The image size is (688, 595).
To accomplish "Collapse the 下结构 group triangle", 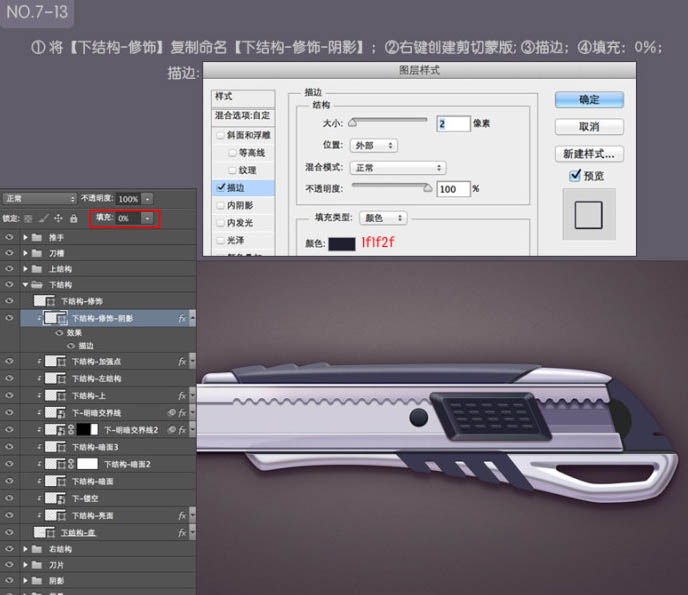I will pos(25,284).
